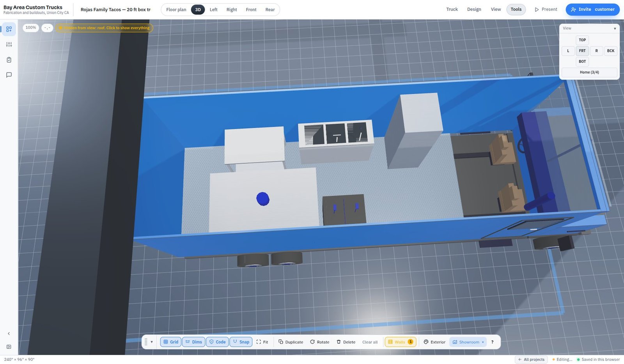Open the clipboard checklist panel in sidebar
Viewport: 624px width, 364px height.
click(x=9, y=60)
